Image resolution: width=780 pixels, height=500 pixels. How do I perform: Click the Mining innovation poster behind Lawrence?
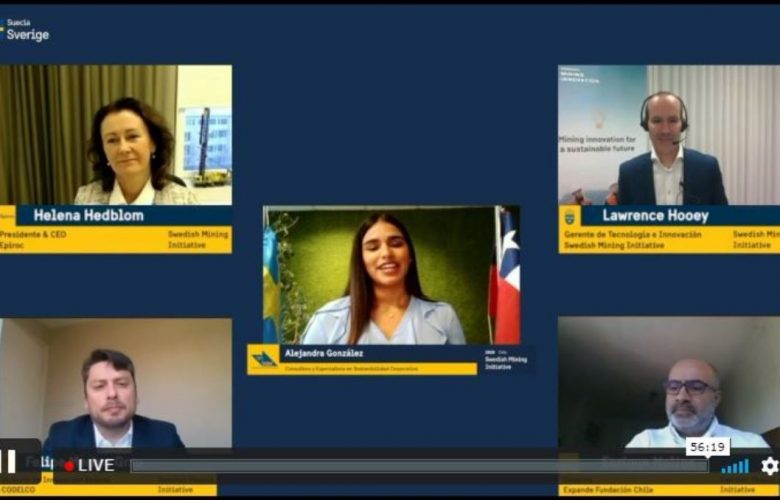(x=600, y=130)
